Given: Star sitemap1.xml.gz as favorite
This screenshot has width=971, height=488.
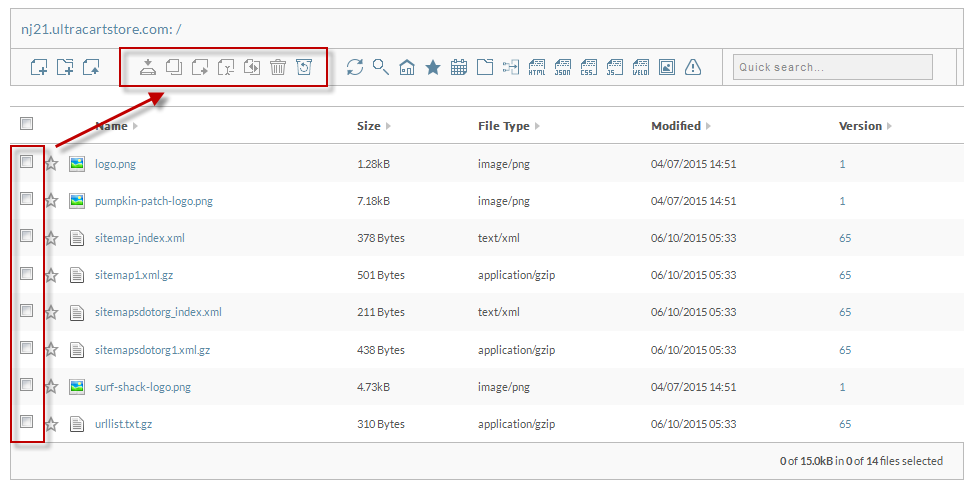Looking at the screenshot, I should pos(51,275).
